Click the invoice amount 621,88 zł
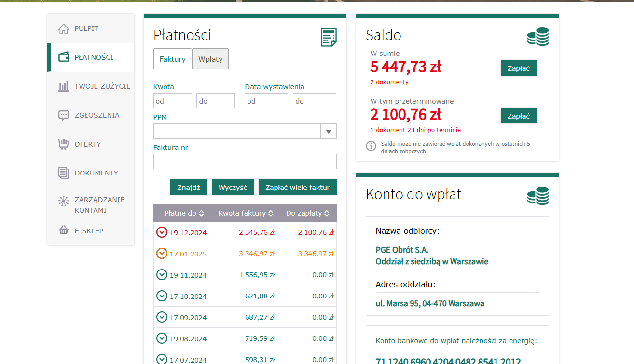Screen dimensions: 634x364 pyautogui.click(x=260, y=296)
